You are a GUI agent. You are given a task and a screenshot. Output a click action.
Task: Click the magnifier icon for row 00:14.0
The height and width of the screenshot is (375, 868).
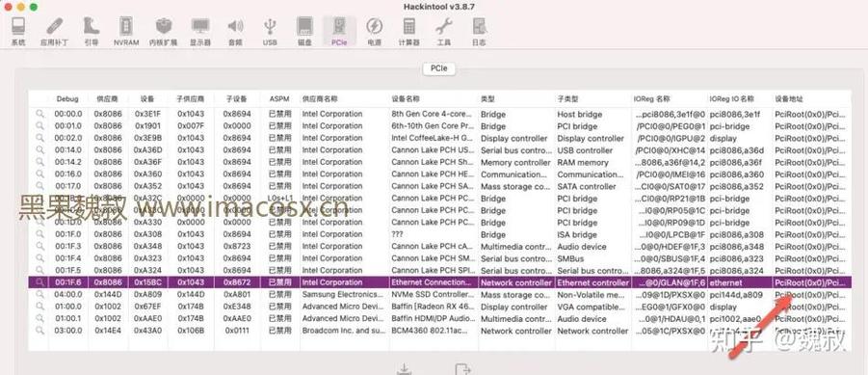(39, 150)
